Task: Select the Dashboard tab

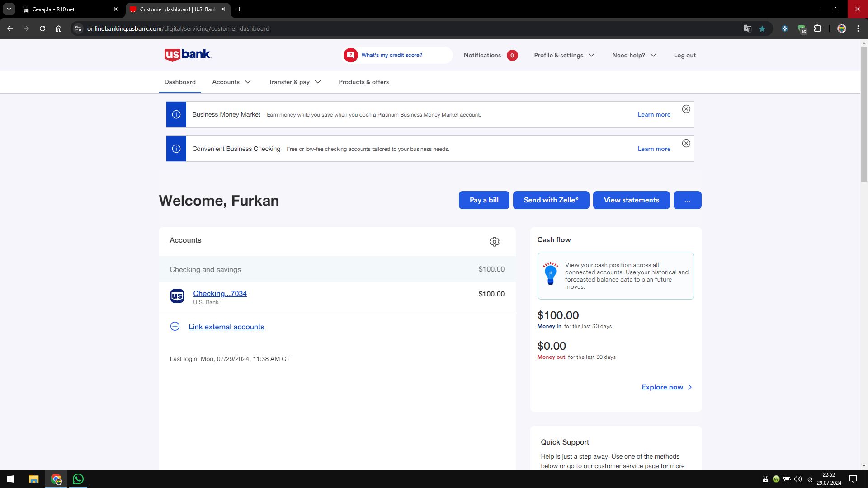Action: (x=180, y=82)
